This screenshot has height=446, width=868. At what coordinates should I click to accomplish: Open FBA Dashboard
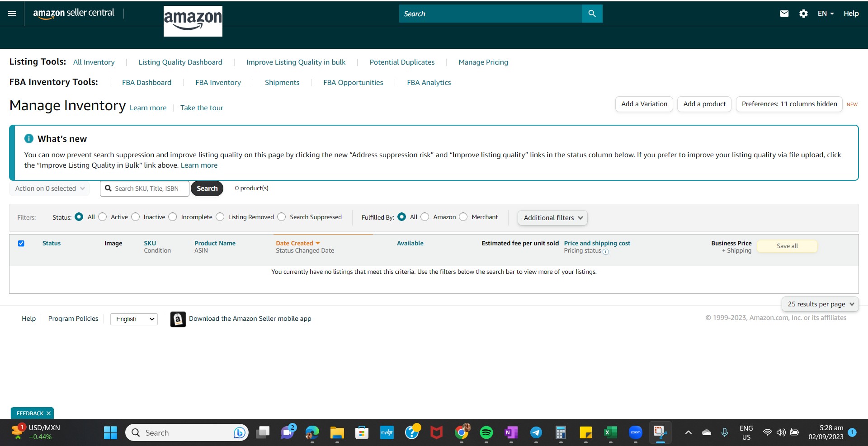[146, 83]
